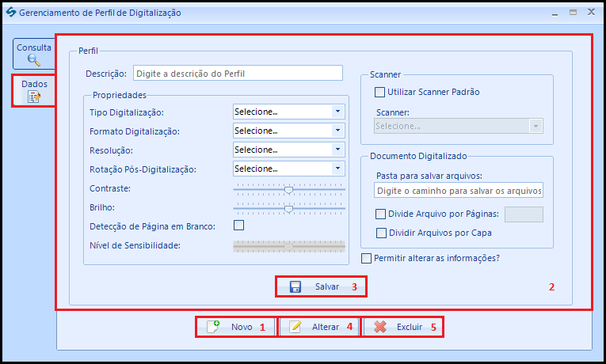
Task: Click the Descrição text field
Action: pyautogui.click(x=238, y=73)
